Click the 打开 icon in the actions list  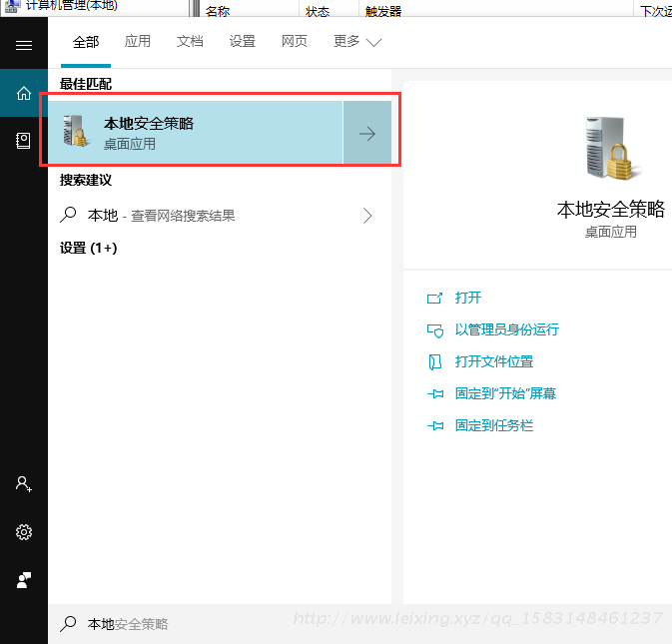coord(434,298)
